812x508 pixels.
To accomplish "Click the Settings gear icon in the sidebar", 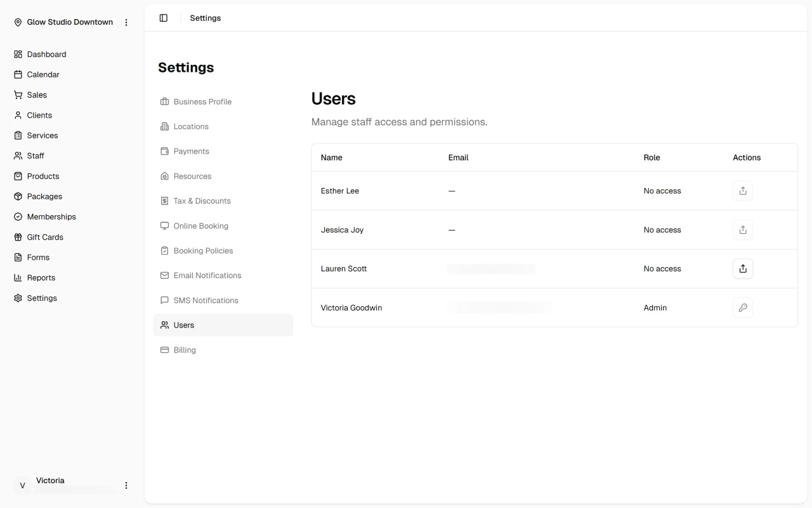I will [x=18, y=298].
